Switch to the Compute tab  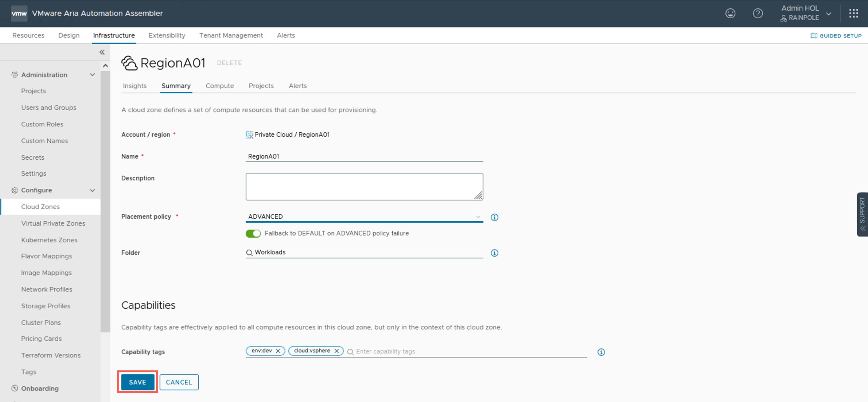219,86
